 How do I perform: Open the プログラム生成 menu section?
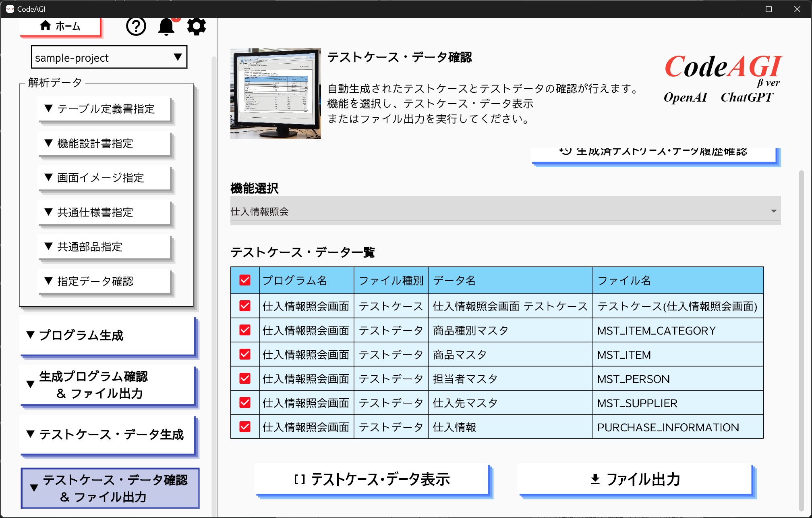108,335
